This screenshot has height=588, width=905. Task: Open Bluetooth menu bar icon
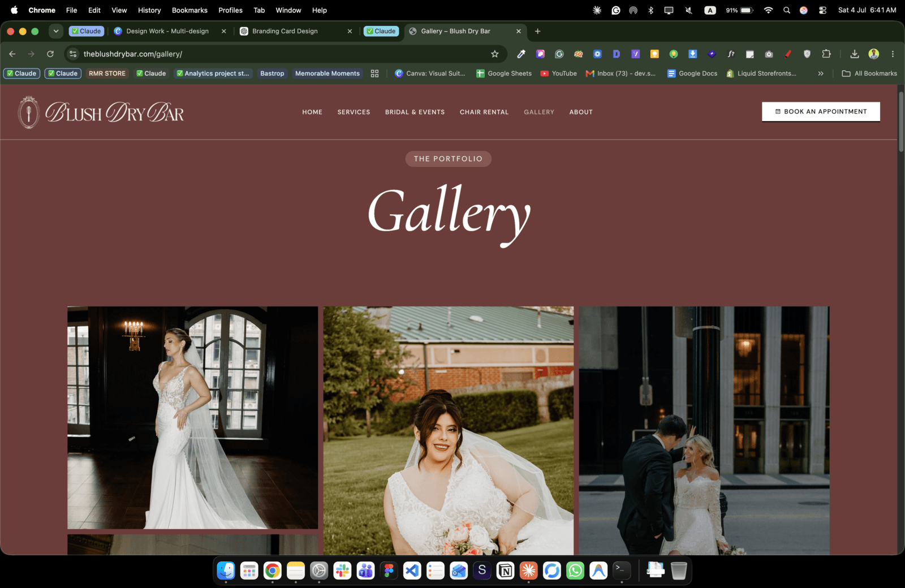click(651, 10)
